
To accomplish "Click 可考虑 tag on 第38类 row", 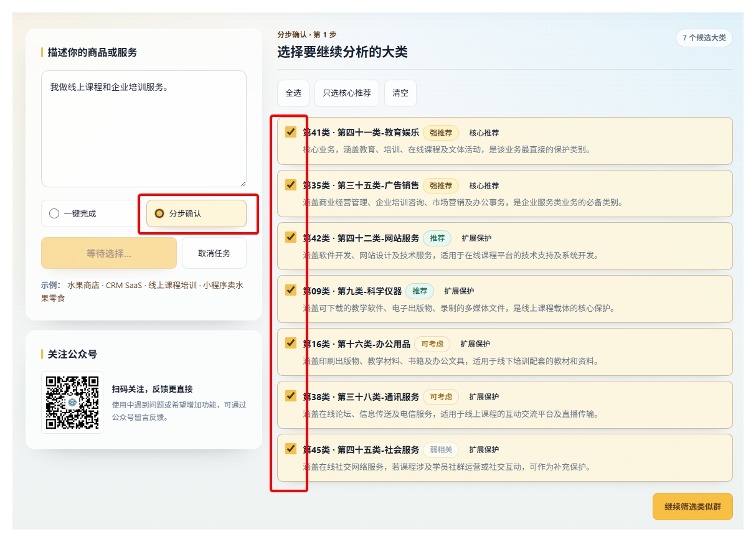I will (x=441, y=397).
